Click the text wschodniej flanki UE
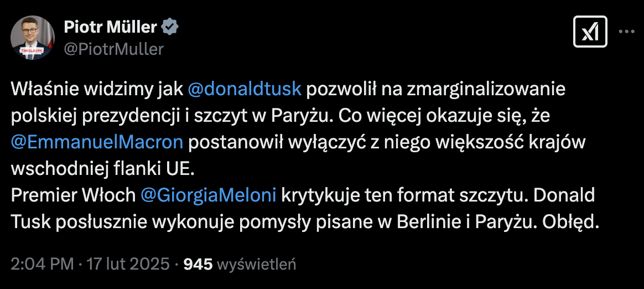The width and height of the screenshot is (644, 289). click(x=103, y=169)
